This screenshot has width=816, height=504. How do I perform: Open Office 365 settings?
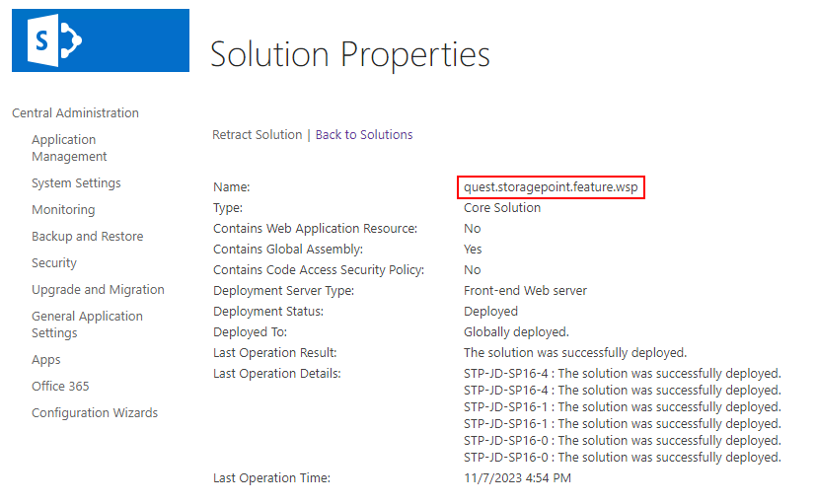point(60,387)
